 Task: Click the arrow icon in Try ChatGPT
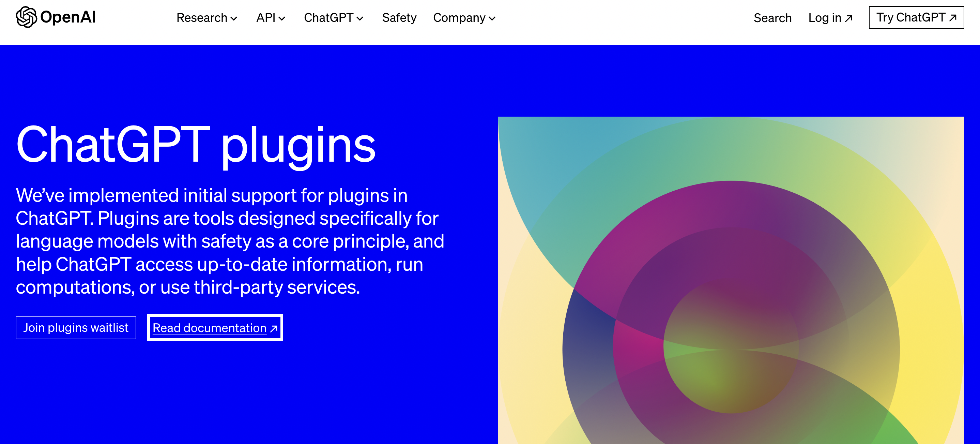[953, 18]
